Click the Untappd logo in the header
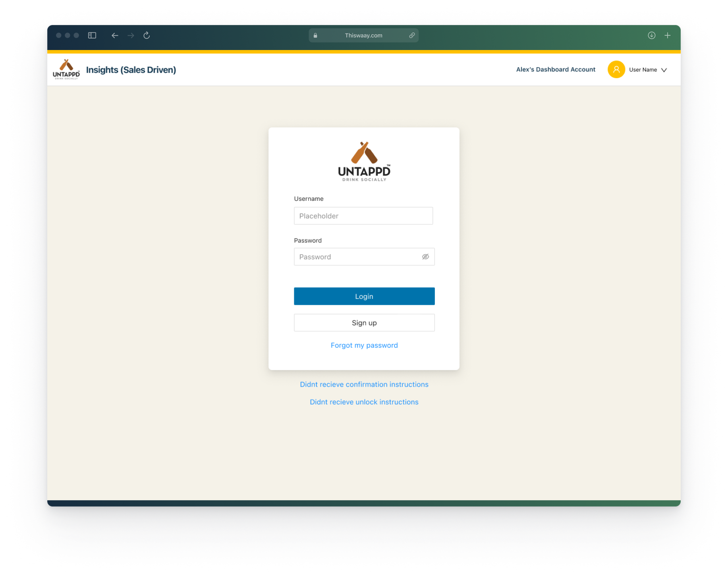The width and height of the screenshot is (728, 576). 66,69
